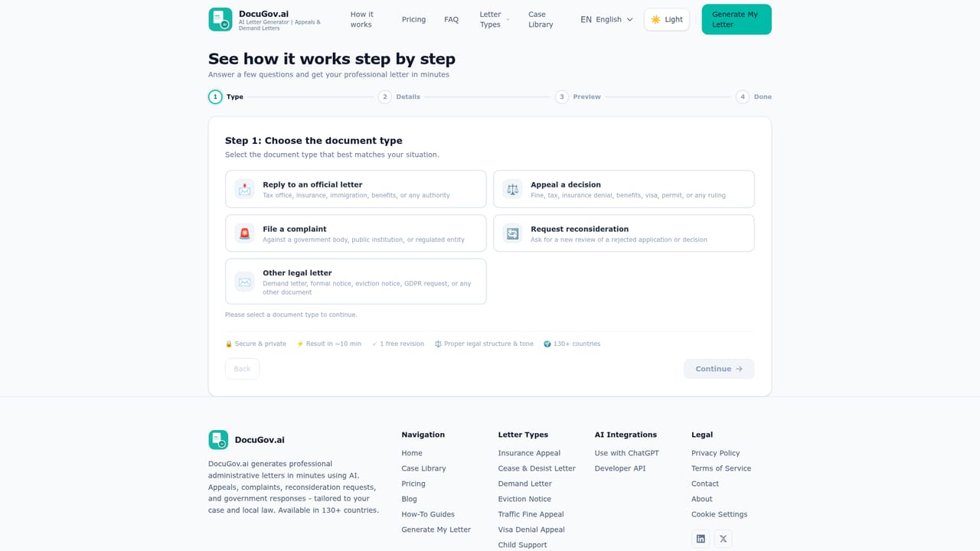Jump to step 4 Done in the stepper
The width and height of the screenshot is (980, 551).
pyautogui.click(x=753, y=96)
